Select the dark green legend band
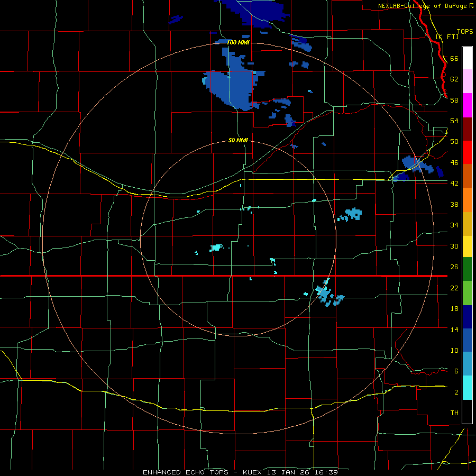The height and width of the screenshot is (476, 476). [467, 269]
